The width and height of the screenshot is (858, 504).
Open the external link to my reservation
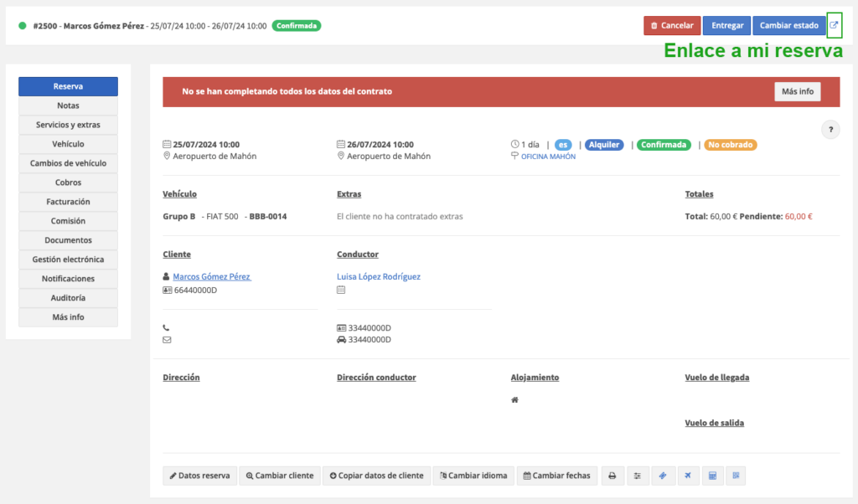(834, 25)
